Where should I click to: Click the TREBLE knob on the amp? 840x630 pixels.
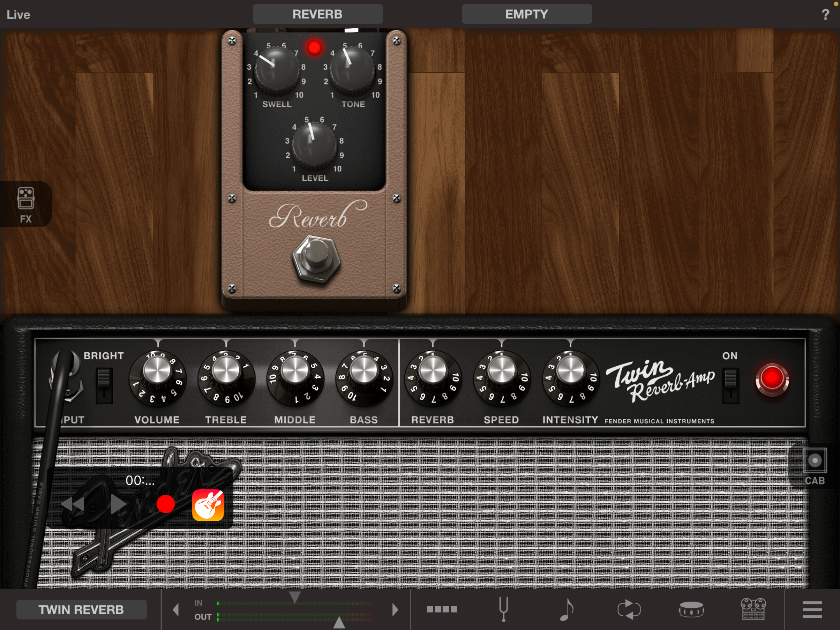coord(226,379)
